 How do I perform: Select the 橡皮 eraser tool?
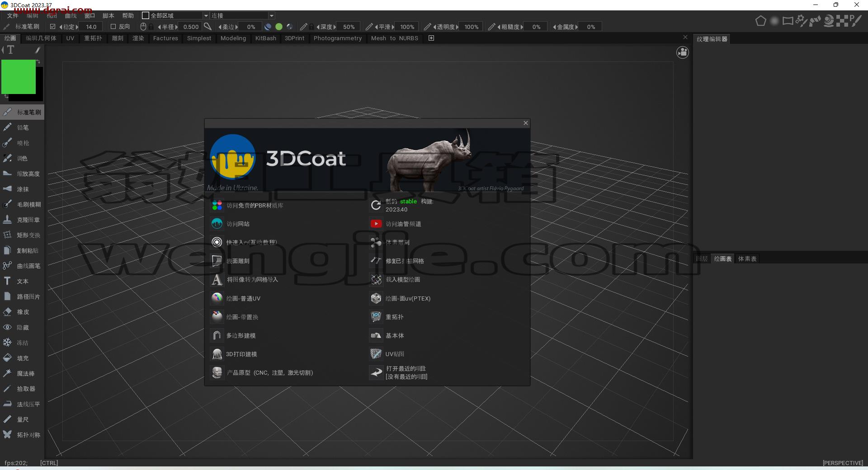[x=22, y=312]
